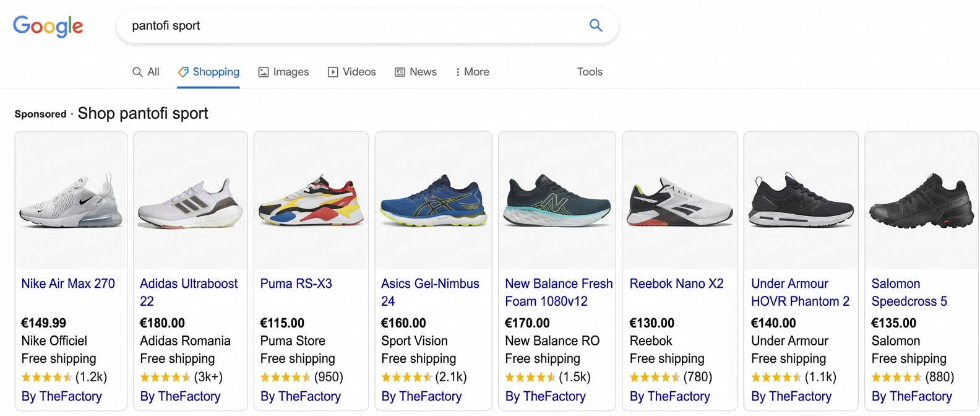This screenshot has width=980, height=416.
Task: Click the New Balance Fresh Foam shoe image
Action: (557, 201)
